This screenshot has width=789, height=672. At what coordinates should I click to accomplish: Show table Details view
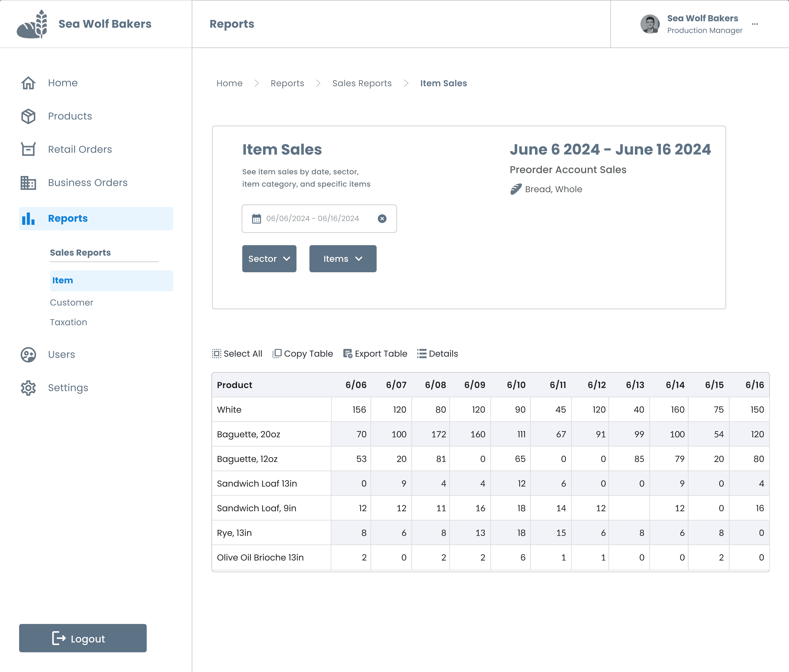(437, 354)
